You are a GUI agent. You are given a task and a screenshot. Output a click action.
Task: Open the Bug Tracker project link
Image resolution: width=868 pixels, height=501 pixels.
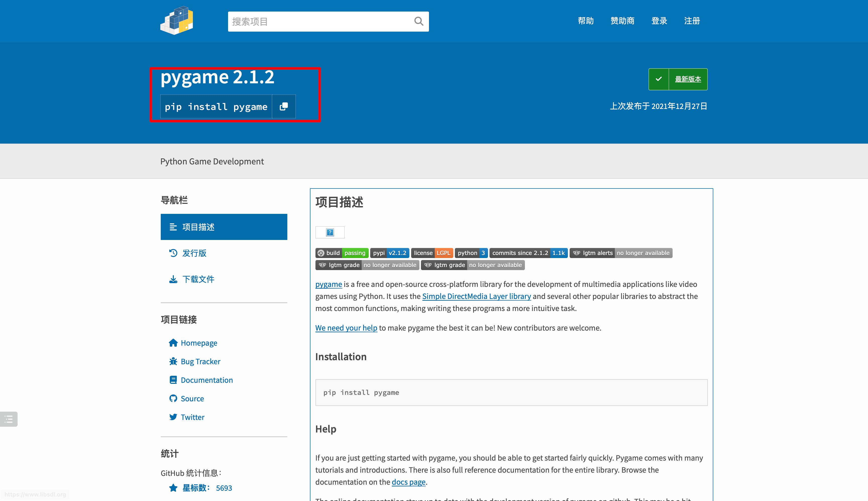[x=200, y=361]
